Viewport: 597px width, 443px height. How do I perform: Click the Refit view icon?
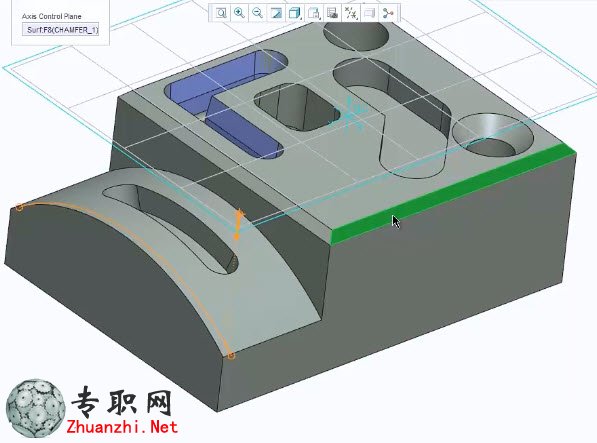[221, 13]
